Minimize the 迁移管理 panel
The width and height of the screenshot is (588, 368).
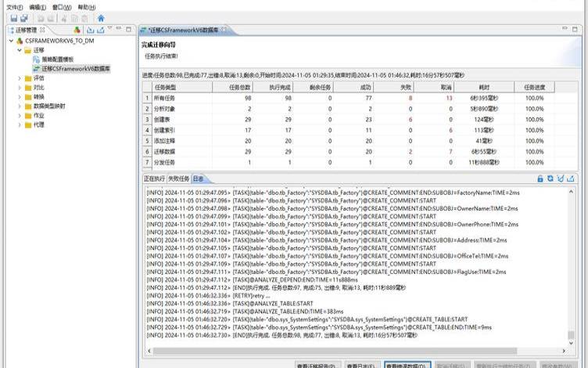click(x=119, y=28)
